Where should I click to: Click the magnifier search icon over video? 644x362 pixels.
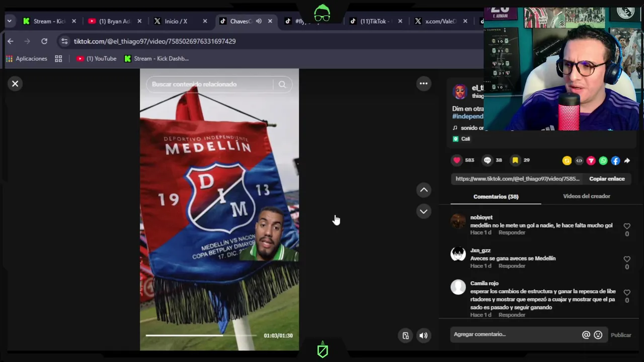(282, 84)
